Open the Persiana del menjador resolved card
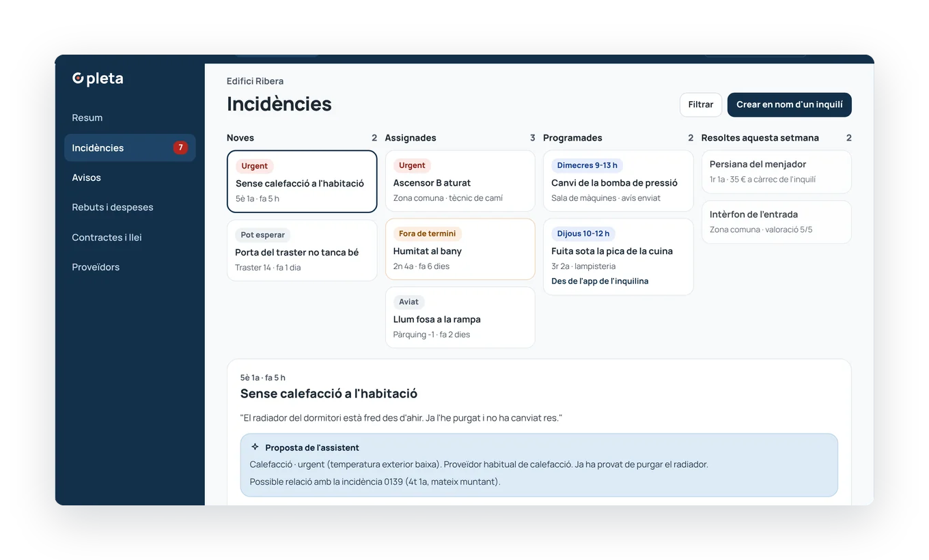Viewport: 929px width, 560px height. tap(777, 172)
